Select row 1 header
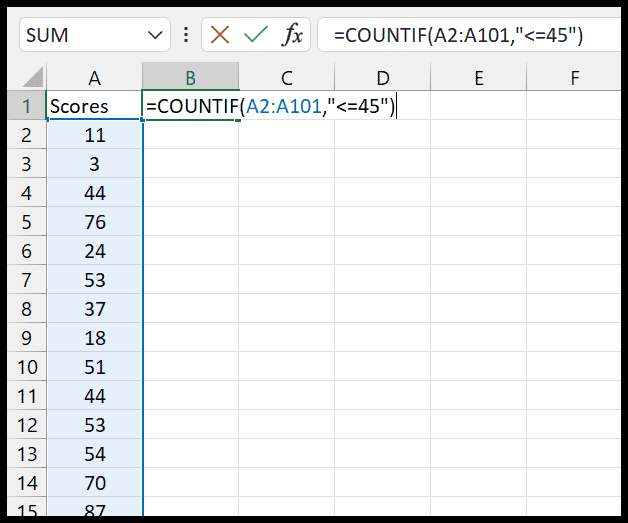Image resolution: width=628 pixels, height=523 pixels. point(26,106)
